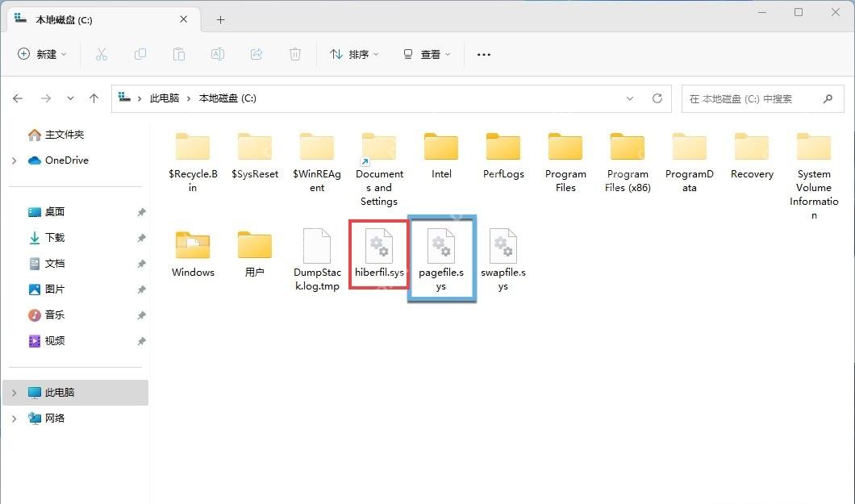Select the pagefile.sys file
Screen dimensions: 855x504
point(441,260)
